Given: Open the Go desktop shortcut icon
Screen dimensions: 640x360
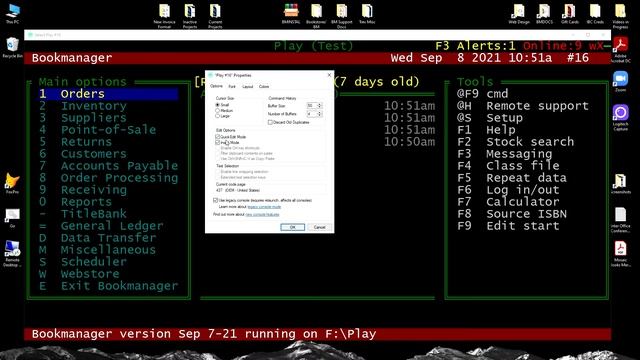Looking at the screenshot, I should point(12,218).
